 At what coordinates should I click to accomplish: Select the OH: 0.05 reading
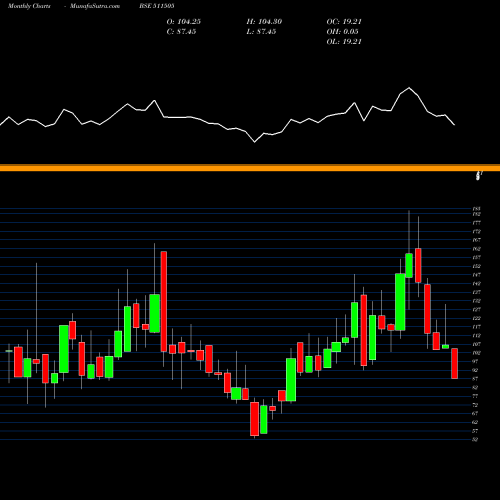point(342,32)
